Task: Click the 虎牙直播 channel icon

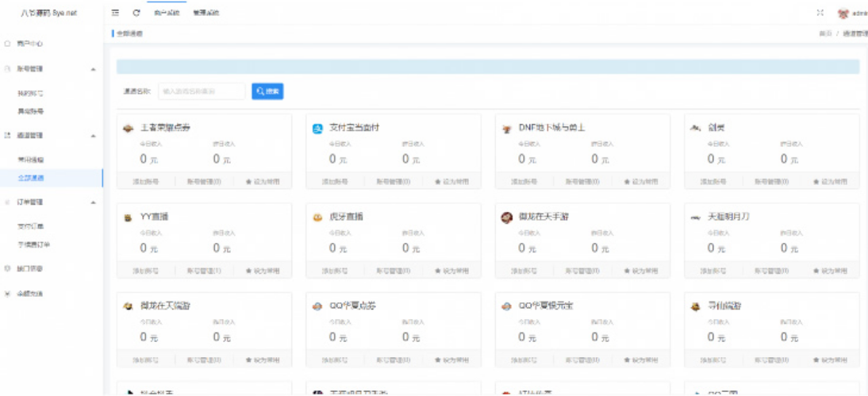Action: tap(317, 217)
